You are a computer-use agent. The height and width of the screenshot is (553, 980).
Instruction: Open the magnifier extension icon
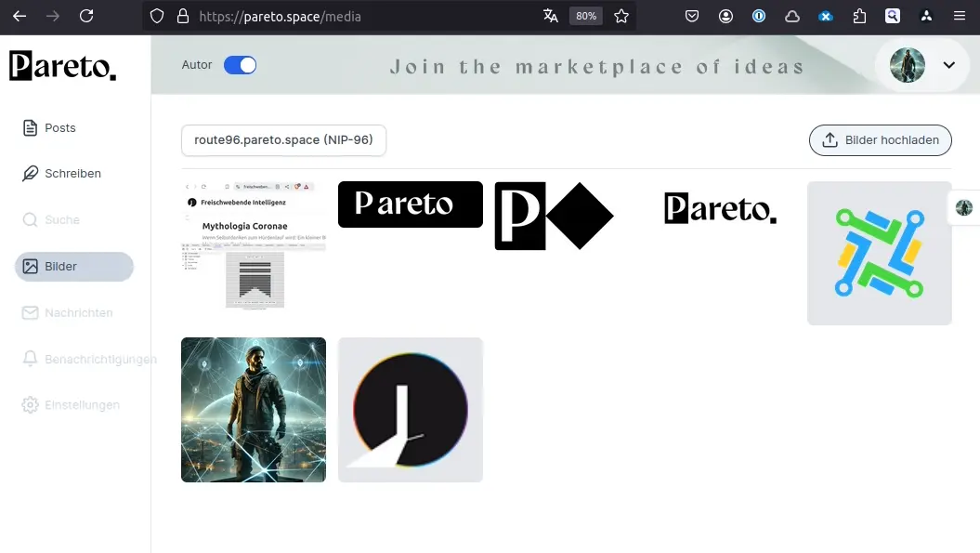[893, 17]
